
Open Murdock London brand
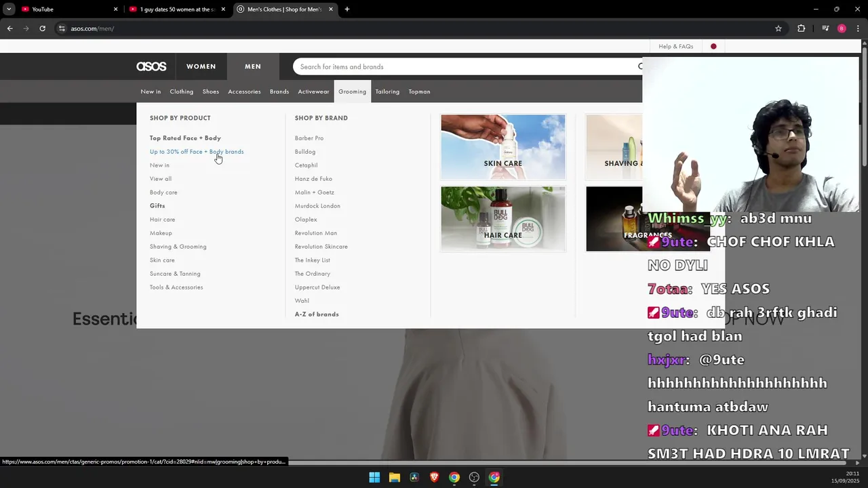(x=317, y=206)
